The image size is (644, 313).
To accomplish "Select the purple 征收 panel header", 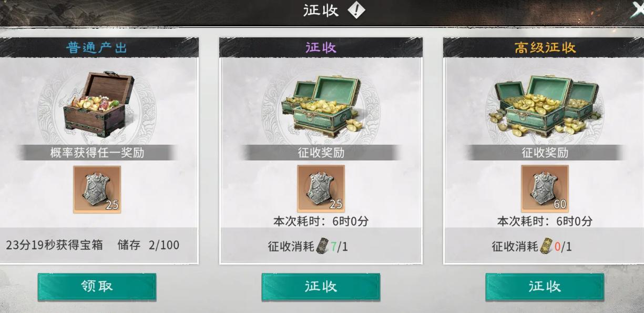I will (321, 47).
